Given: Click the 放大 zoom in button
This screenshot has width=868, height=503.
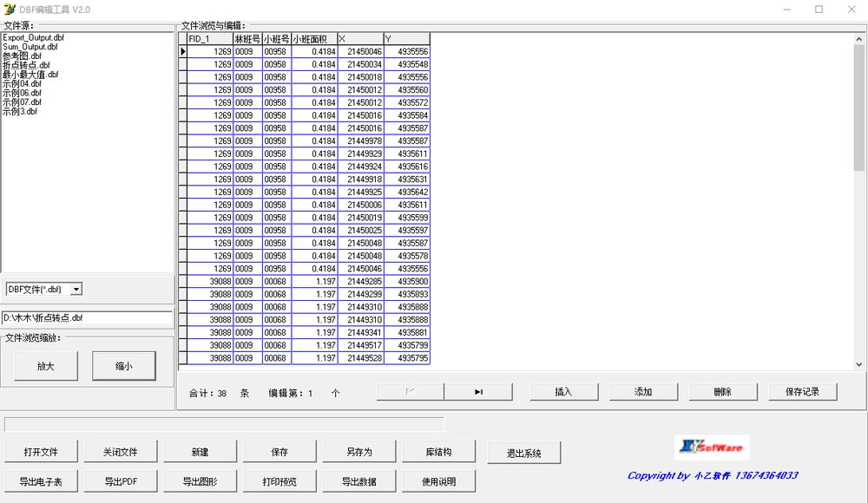Looking at the screenshot, I should 46,366.
